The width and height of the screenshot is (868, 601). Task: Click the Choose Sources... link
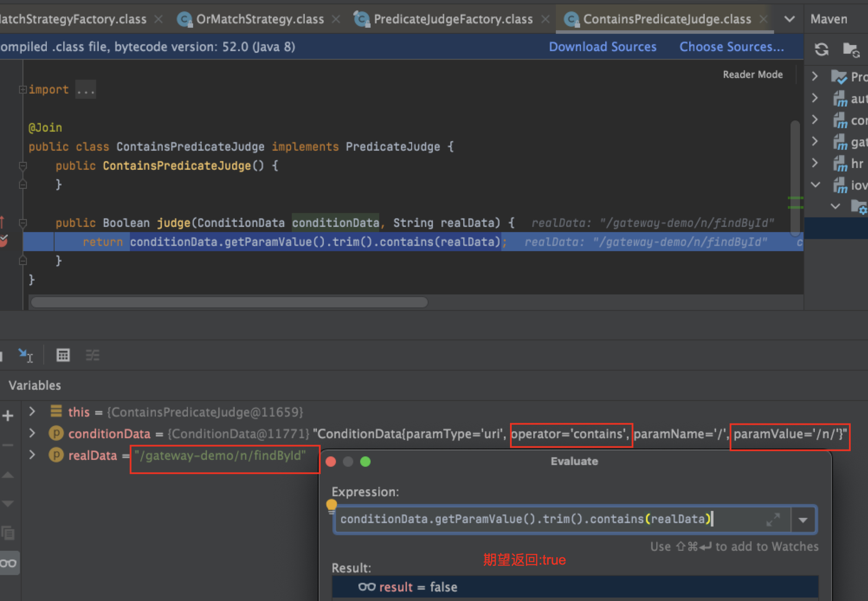tap(732, 47)
